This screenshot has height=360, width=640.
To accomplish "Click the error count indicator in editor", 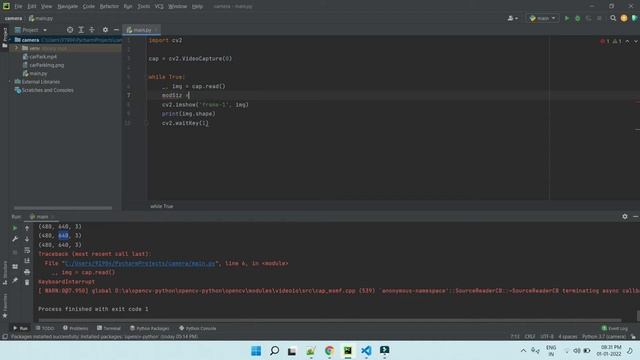I will click(x=604, y=41).
